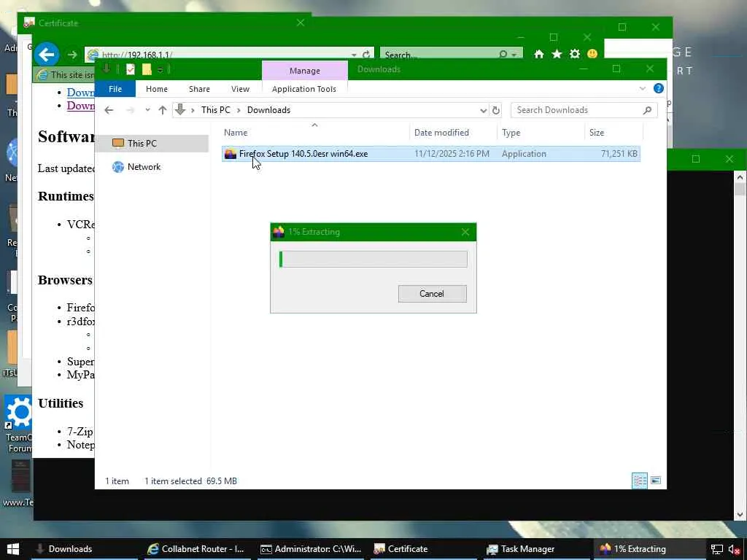This screenshot has width=747, height=560.
Task: Select Network in navigation pane
Action: tap(144, 167)
